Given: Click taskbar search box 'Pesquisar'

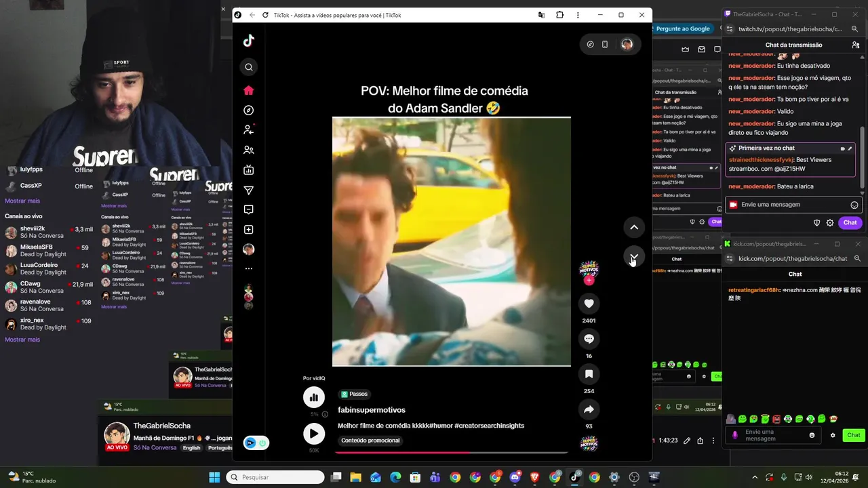Looking at the screenshot, I should pyautogui.click(x=275, y=477).
